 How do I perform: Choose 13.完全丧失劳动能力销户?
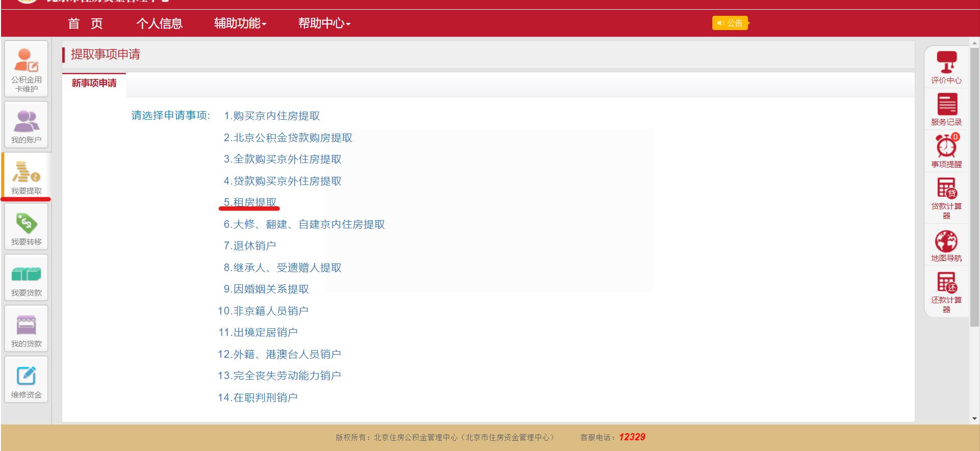(x=279, y=376)
